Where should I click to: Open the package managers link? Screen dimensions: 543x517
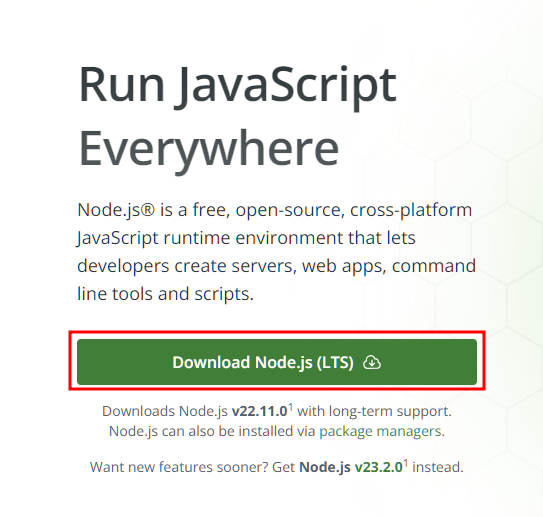[380, 431]
